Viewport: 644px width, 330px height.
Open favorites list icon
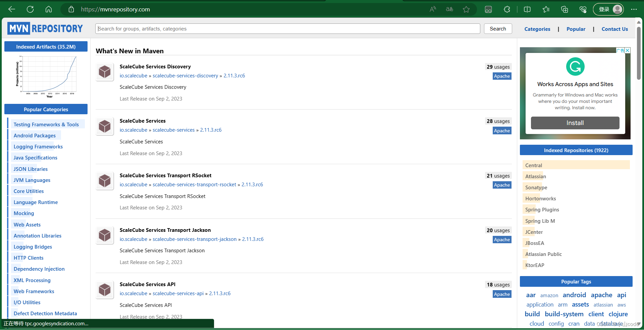pos(546,9)
